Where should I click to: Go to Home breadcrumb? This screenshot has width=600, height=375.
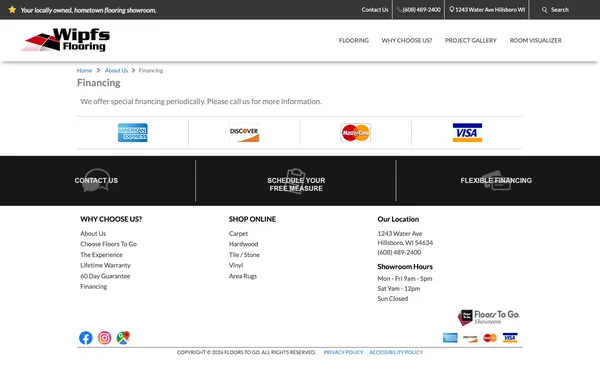click(x=84, y=70)
